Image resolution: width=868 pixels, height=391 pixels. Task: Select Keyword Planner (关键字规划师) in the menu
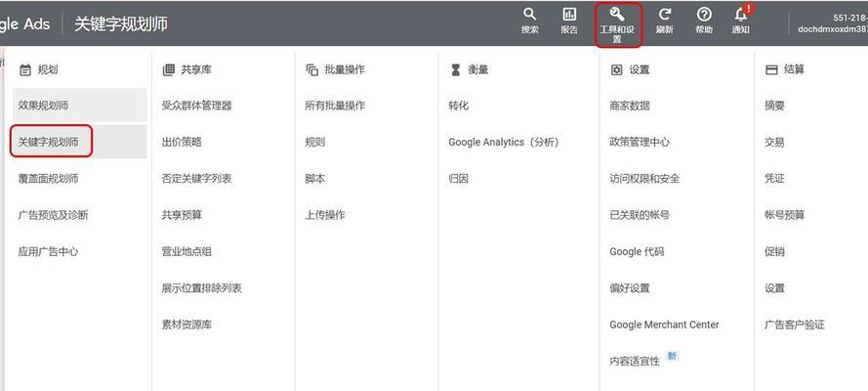pyautogui.click(x=80, y=142)
